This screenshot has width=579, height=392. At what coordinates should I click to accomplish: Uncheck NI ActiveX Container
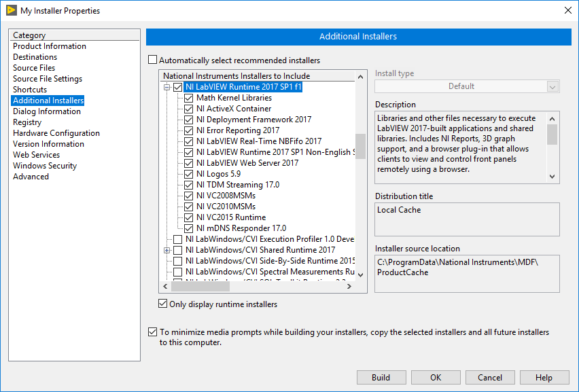(189, 109)
